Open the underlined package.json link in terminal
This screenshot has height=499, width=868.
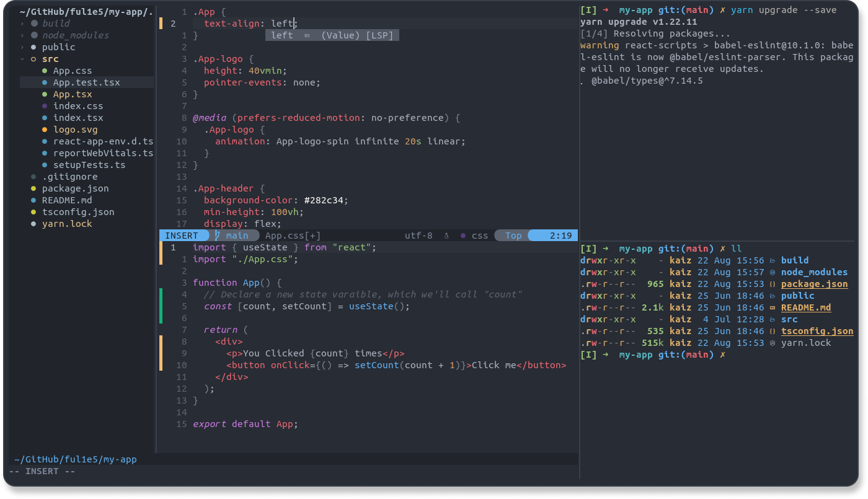(815, 284)
